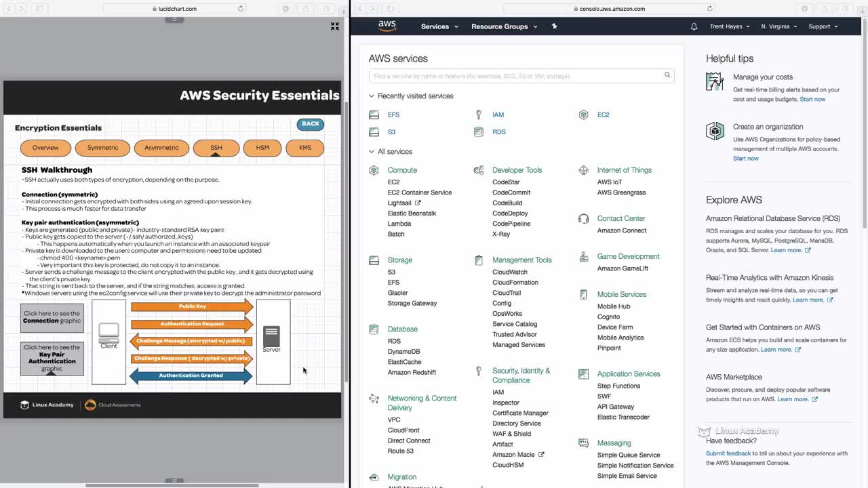Show the Key Pair Authentication graphic
Image resolution: width=868 pixels, height=488 pixels.
[x=52, y=359]
